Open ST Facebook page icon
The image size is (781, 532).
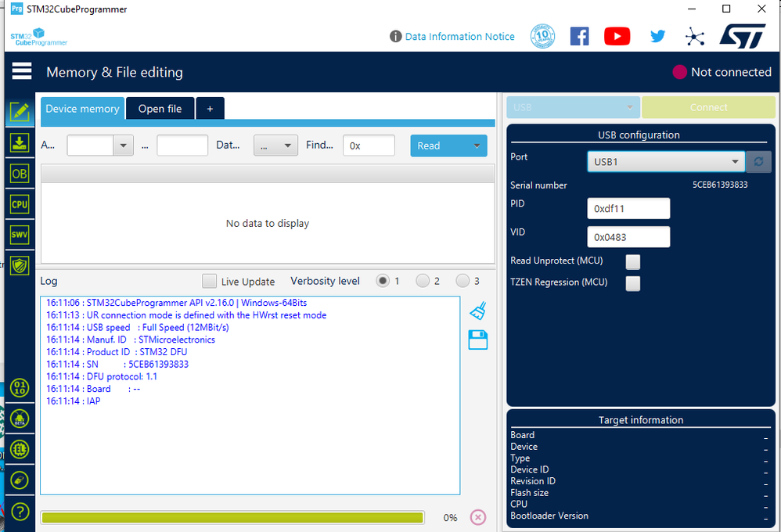pyautogui.click(x=579, y=36)
